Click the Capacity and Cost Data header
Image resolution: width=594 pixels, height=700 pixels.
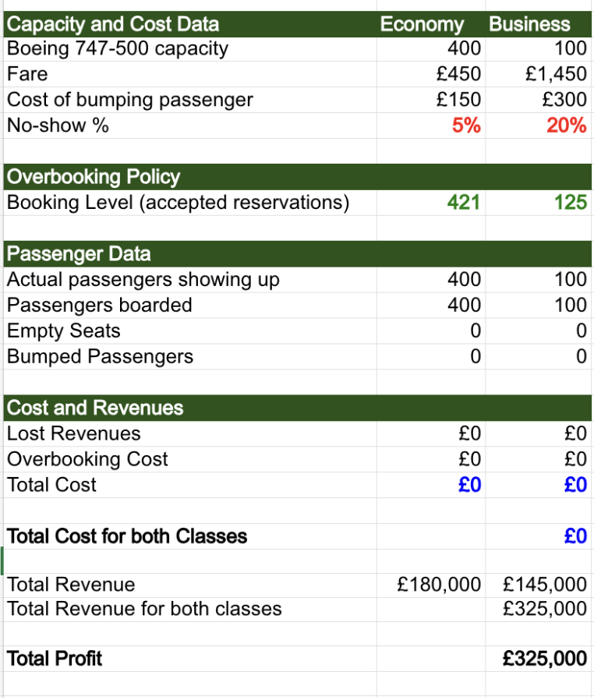[190, 24]
